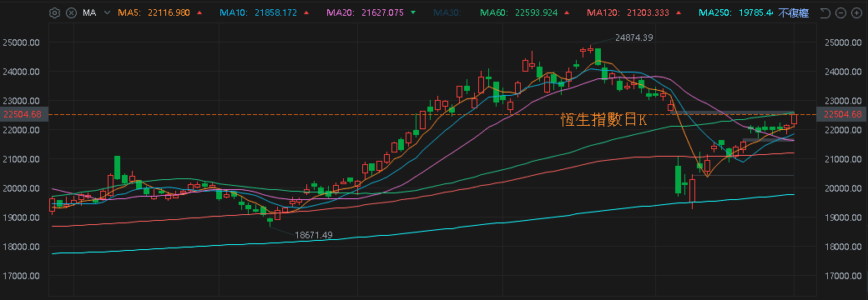Zoom out the chart with the minus icon
The image size is (868, 300).
(x=841, y=12)
